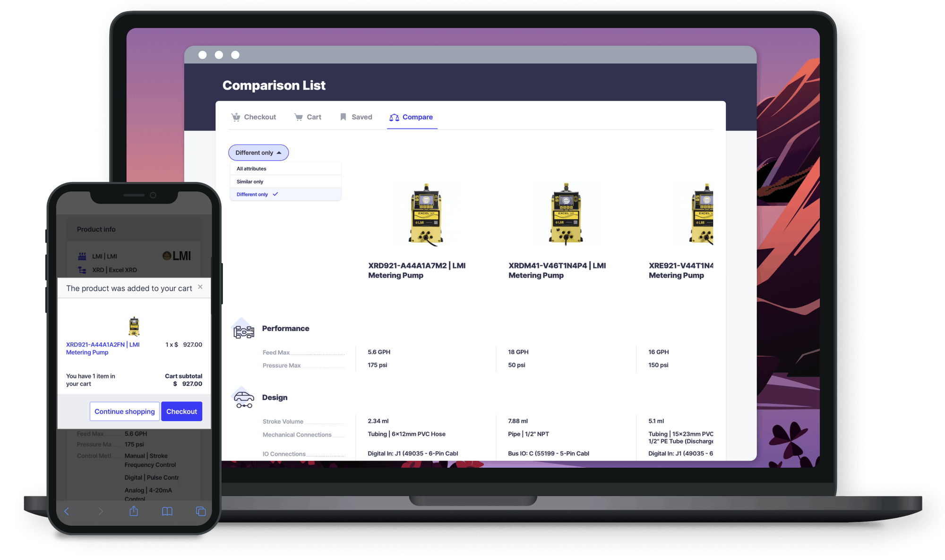Viewport: 945px width, 560px height.
Task: Tap the browser tabs icon on phone
Action: (201, 511)
